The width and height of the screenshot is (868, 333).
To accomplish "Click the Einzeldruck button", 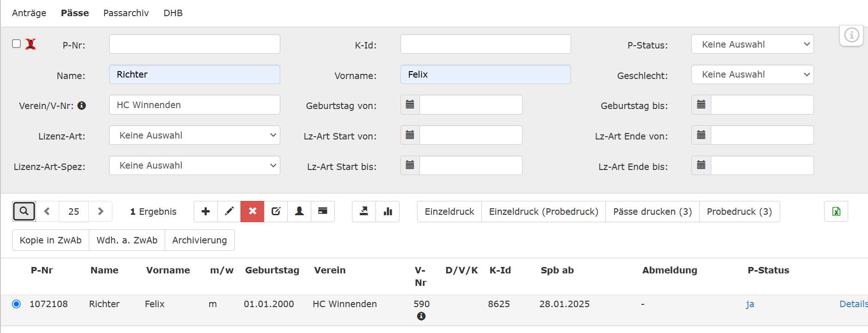I will click(x=449, y=212).
